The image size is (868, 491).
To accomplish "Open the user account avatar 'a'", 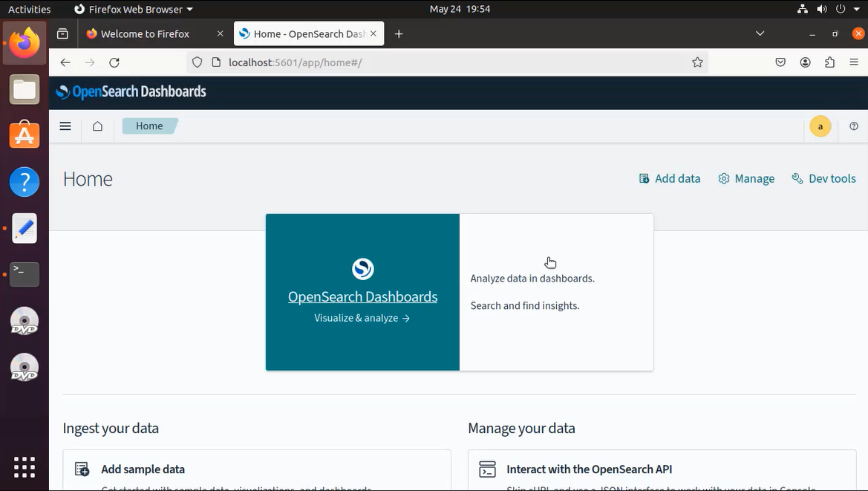I will click(820, 126).
